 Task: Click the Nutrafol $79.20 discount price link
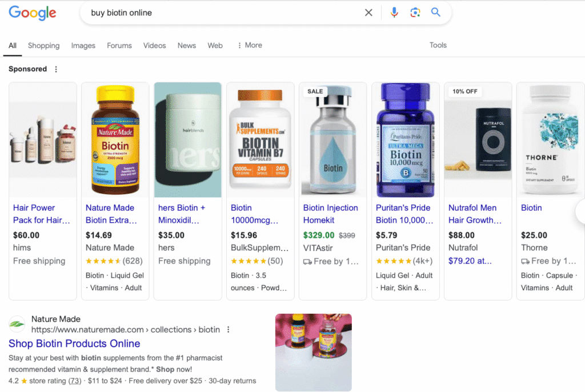click(x=470, y=261)
